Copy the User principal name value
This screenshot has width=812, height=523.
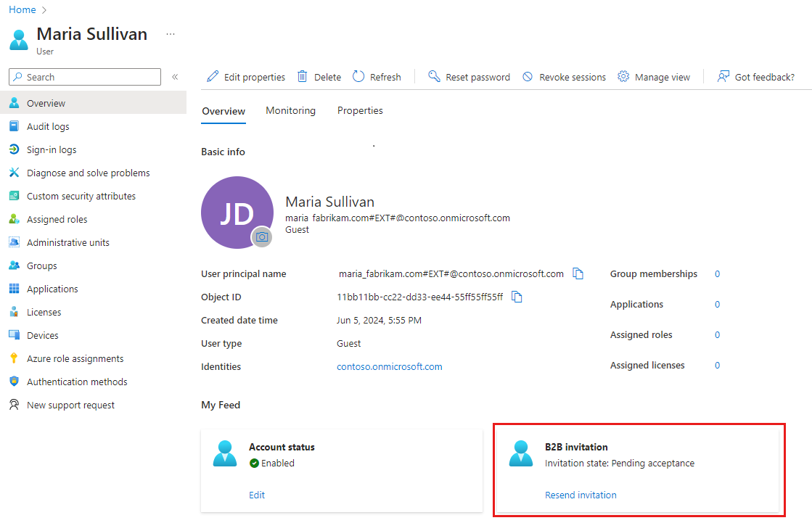[x=578, y=273]
